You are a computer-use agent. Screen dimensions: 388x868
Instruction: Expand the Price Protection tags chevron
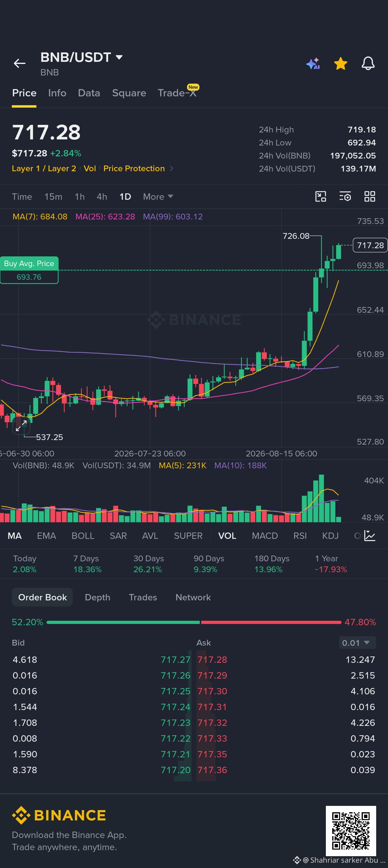pyautogui.click(x=172, y=169)
